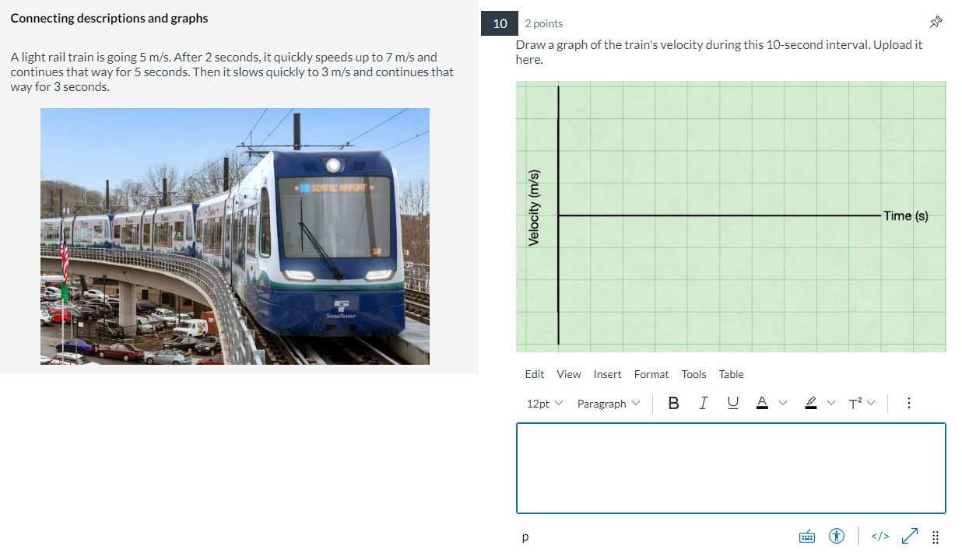Run the accessibility checker
The height and width of the screenshot is (560, 962).
point(836,536)
